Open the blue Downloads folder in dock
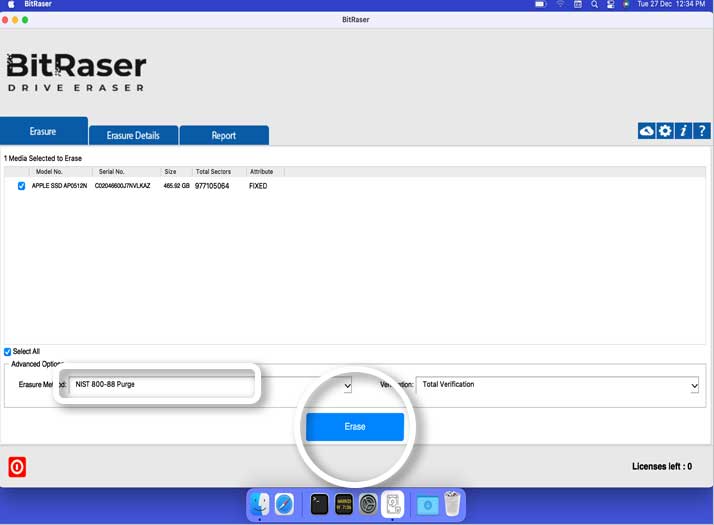This screenshot has height=525, width=714. pos(428,505)
